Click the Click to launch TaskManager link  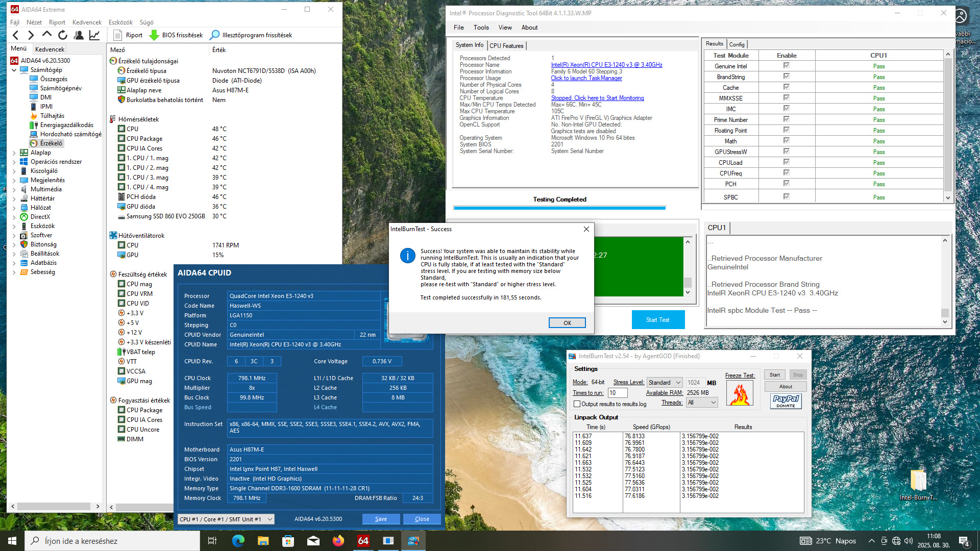pyautogui.click(x=586, y=78)
